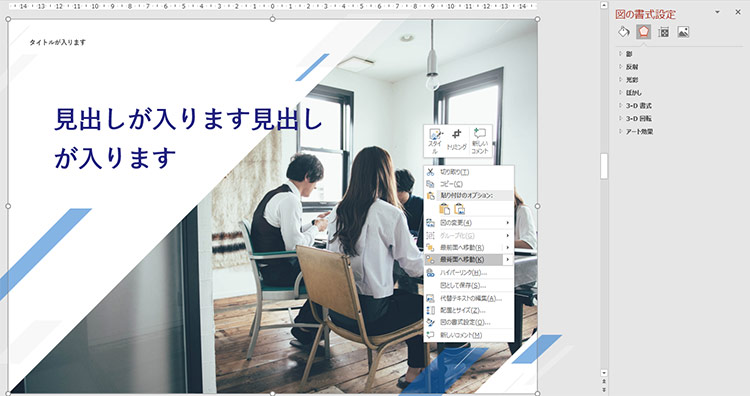Click scroll down arrow of slide scrollbar

[x=604, y=373]
